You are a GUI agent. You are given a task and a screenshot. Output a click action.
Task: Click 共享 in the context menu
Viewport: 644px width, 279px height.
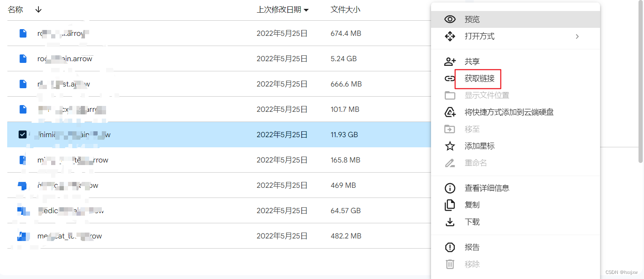pos(472,61)
